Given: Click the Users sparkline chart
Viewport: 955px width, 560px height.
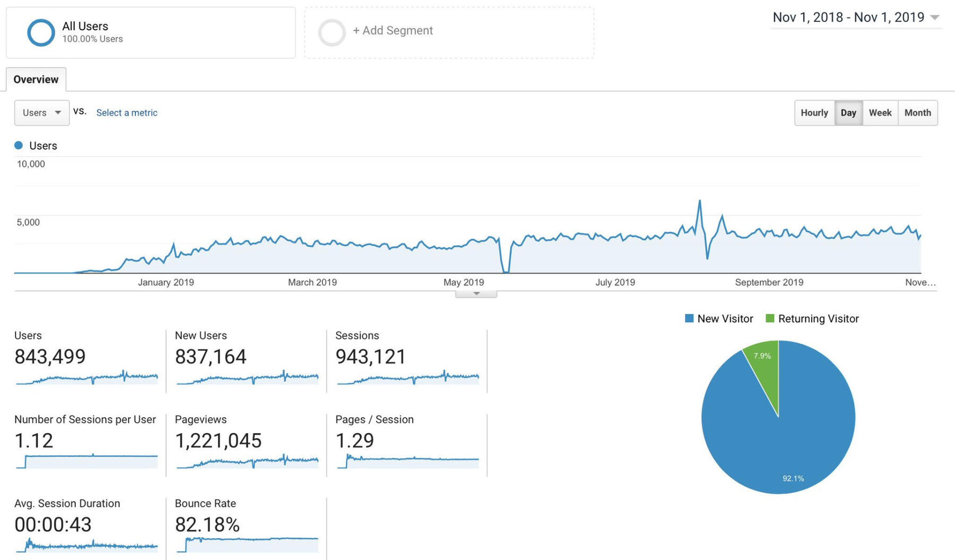Looking at the screenshot, I should 86,378.
